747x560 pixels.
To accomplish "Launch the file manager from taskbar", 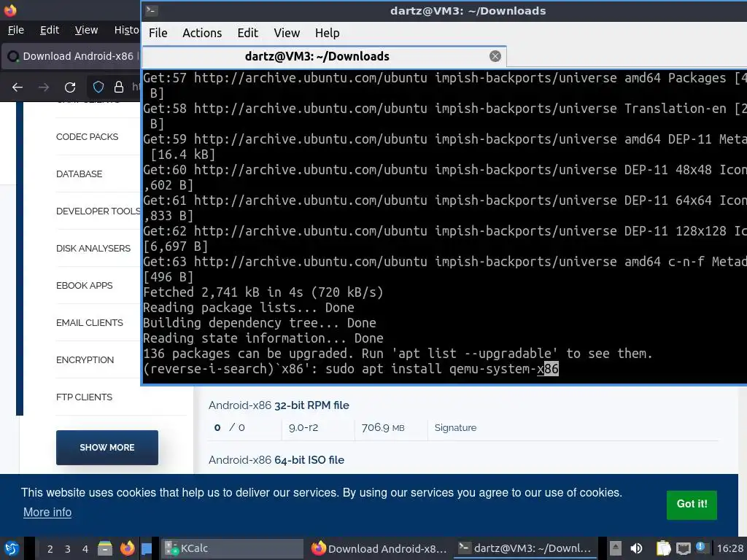I will point(105,548).
